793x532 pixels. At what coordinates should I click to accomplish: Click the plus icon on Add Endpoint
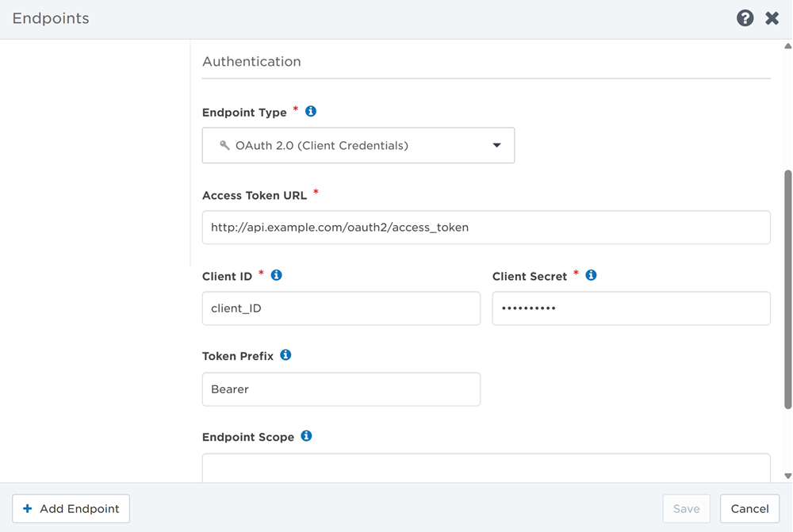[28, 509]
